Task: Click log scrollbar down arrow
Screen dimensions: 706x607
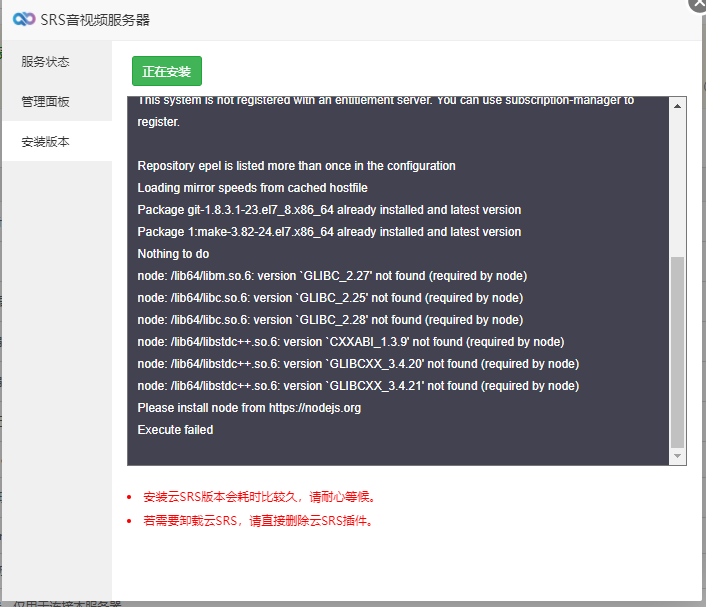Action: click(x=677, y=456)
